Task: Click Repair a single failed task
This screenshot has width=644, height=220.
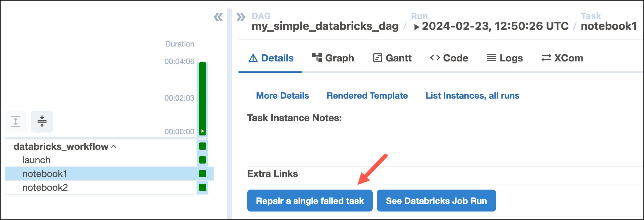Action: (310, 200)
